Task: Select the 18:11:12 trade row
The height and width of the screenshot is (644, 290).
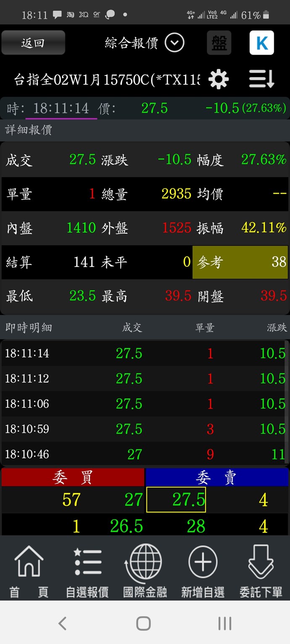Action: click(145, 379)
